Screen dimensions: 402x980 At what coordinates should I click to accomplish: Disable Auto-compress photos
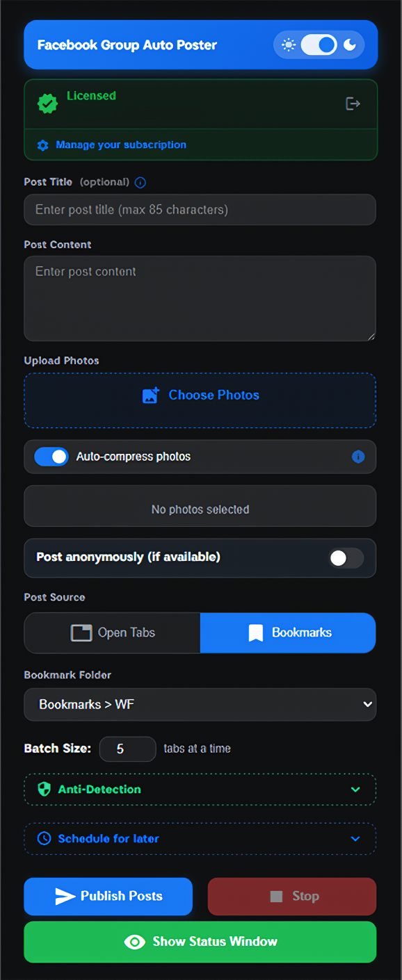51,457
